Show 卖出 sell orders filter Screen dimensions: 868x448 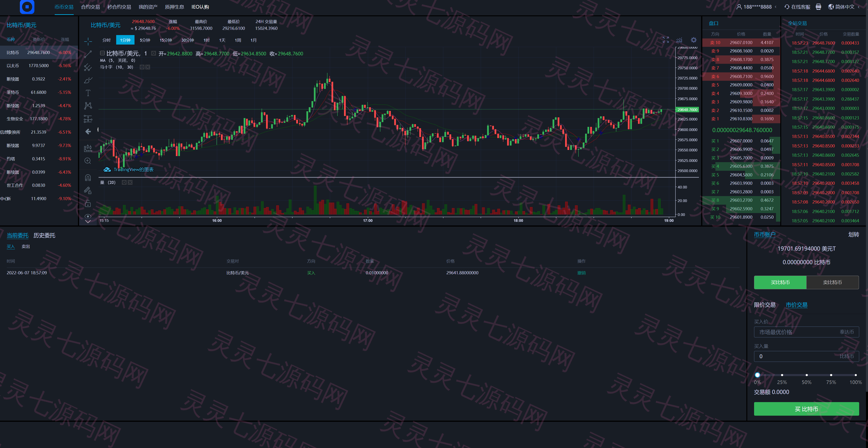[26, 247]
